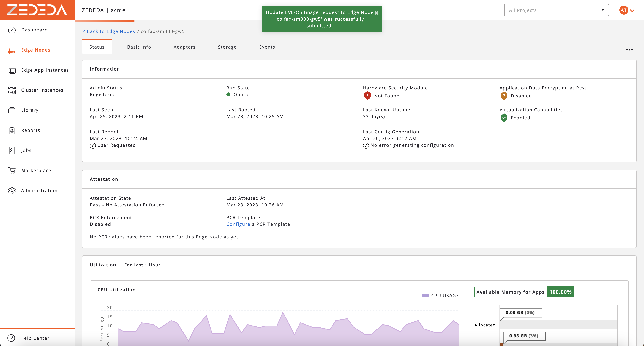
Task: Switch to the Basic Info tab
Action: point(139,47)
